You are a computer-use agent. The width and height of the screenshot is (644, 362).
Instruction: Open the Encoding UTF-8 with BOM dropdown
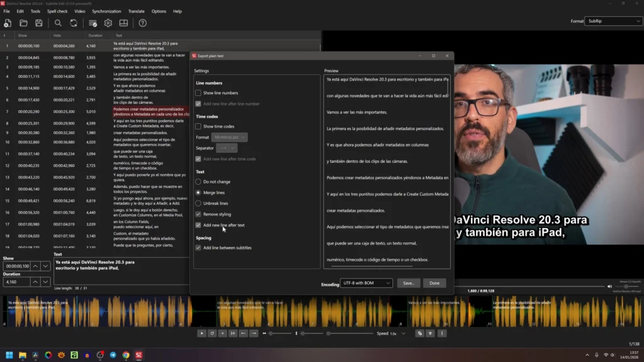366,283
